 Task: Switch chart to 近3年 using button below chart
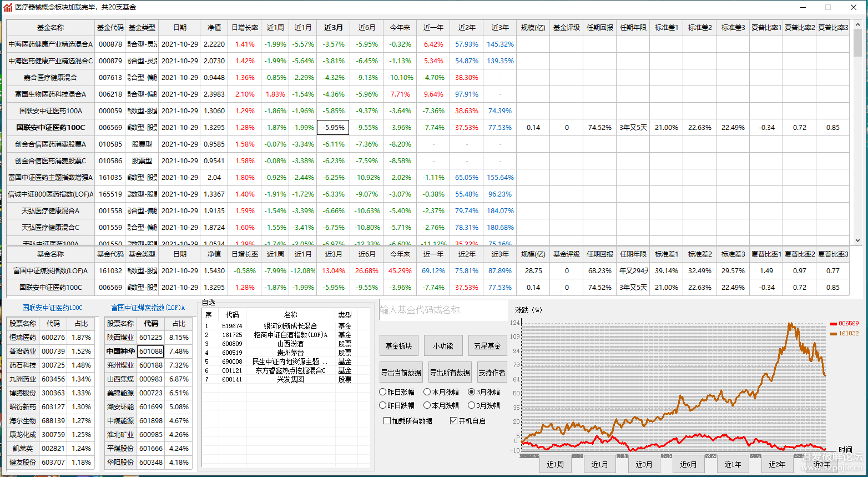821,464
